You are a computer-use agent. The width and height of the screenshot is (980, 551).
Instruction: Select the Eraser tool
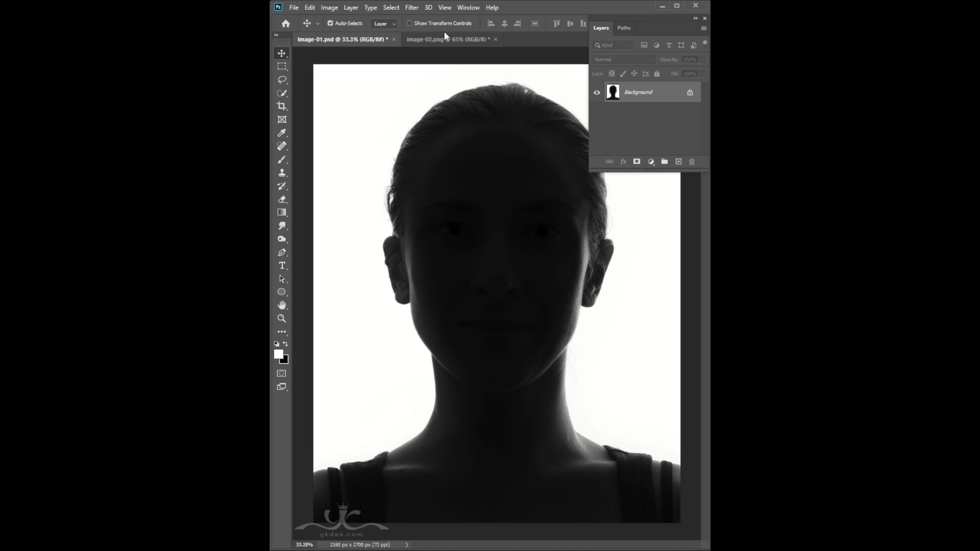tap(282, 199)
